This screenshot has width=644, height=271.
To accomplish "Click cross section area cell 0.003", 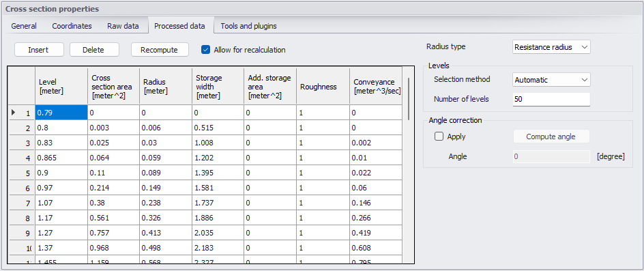I will (113, 128).
